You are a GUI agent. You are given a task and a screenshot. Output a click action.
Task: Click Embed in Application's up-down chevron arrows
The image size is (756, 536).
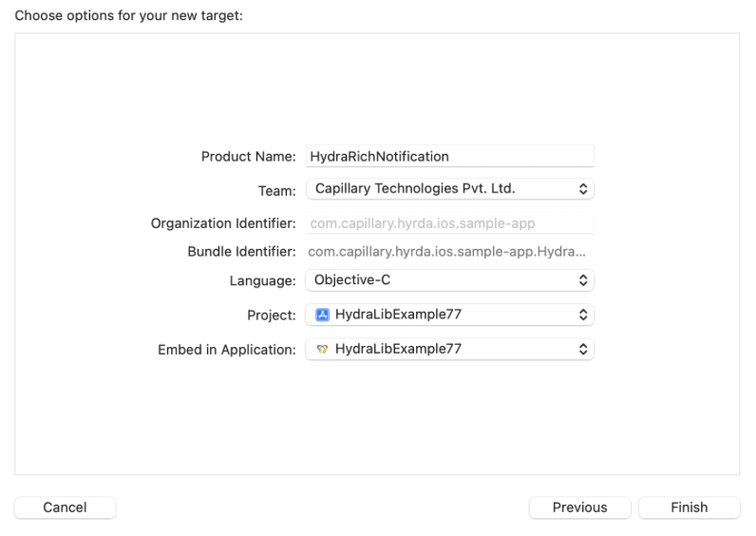tap(583, 350)
